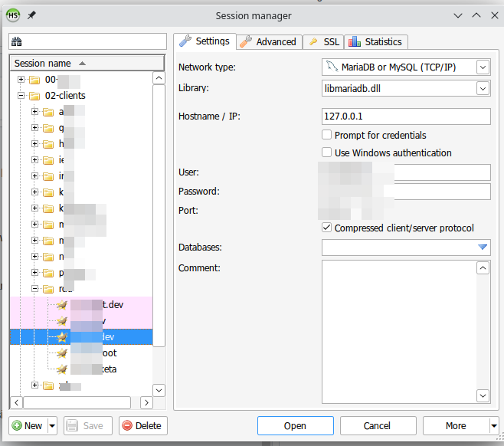Switch to the Statistics tab
Screen dimensions: 504x446
[x=376, y=42]
